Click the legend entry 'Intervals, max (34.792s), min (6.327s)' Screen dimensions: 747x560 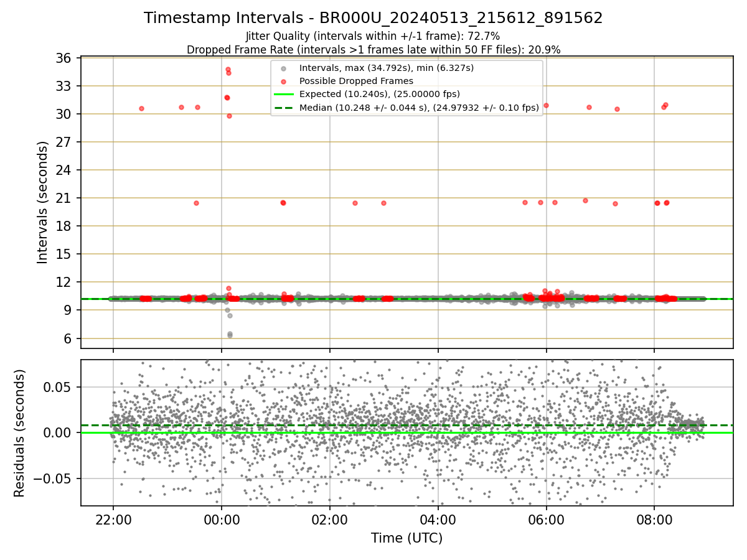[x=387, y=68]
